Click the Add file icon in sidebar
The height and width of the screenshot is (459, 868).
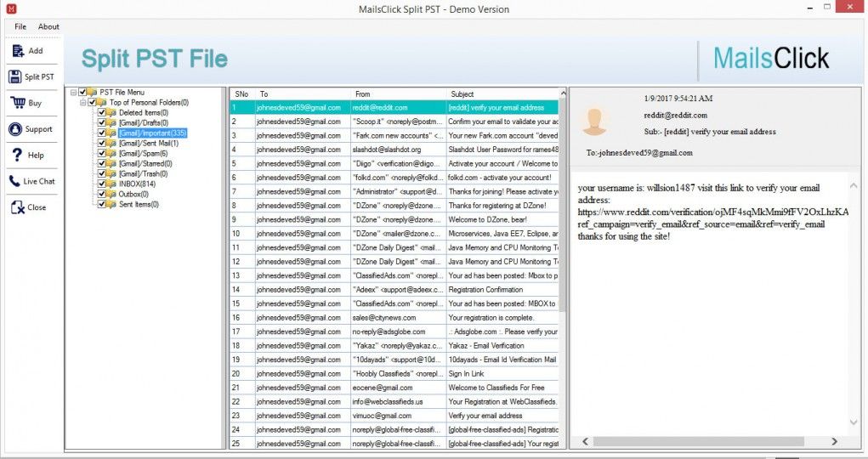tap(18, 51)
